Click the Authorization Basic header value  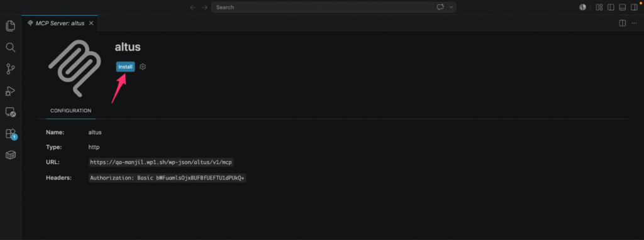click(167, 178)
